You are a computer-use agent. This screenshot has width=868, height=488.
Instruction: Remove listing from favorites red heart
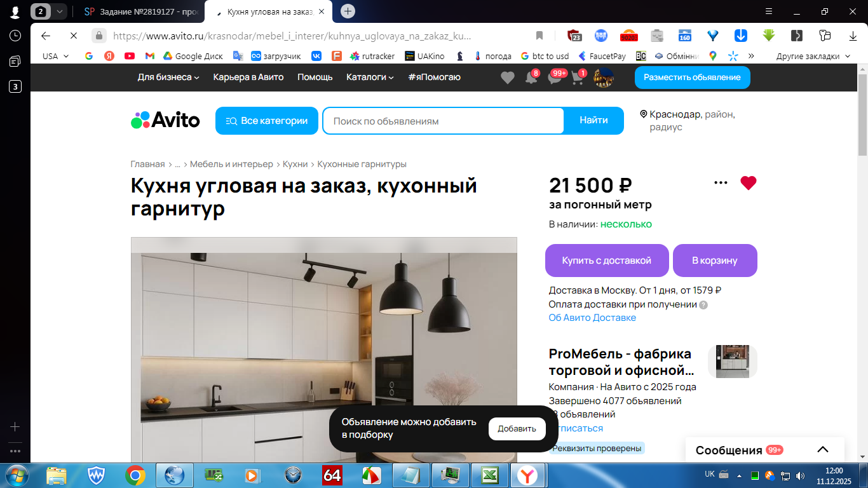click(x=749, y=183)
